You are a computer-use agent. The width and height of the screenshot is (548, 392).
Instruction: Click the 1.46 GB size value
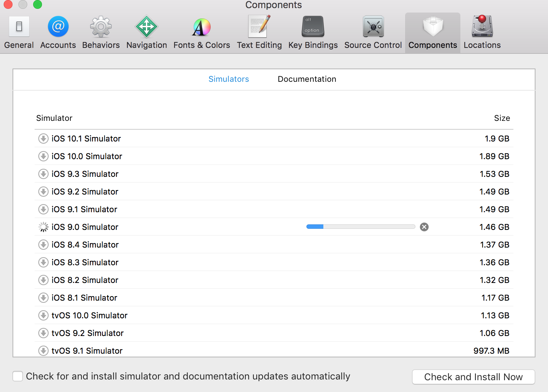[494, 227]
